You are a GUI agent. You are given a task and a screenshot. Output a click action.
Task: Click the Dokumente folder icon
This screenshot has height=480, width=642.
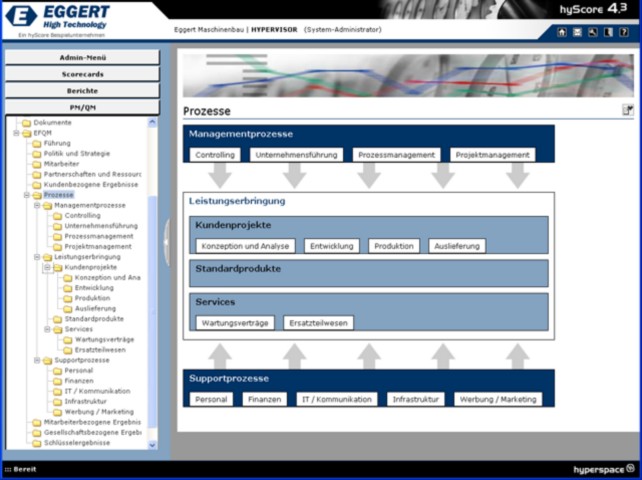point(27,123)
